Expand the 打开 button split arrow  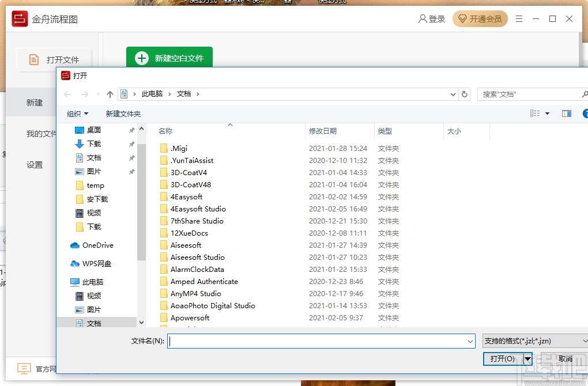click(527, 359)
